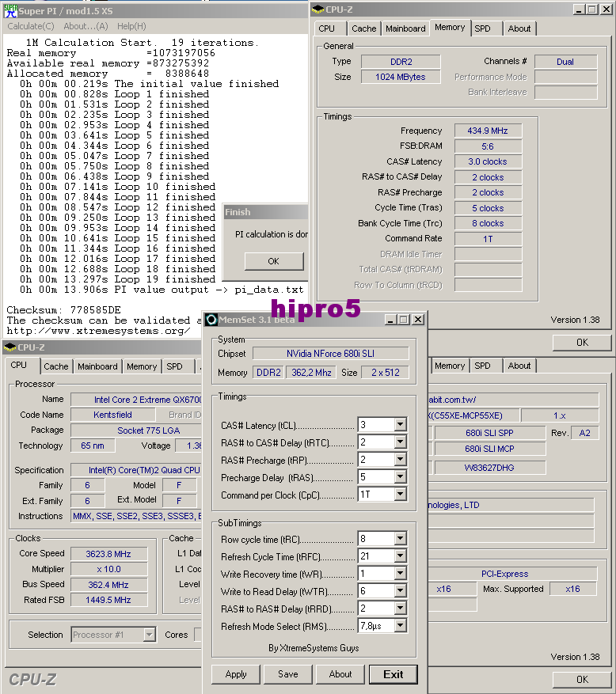Viewport: 616px width, 694px height.
Task: Click the Package value Socket 775 LGA
Action: [136, 430]
